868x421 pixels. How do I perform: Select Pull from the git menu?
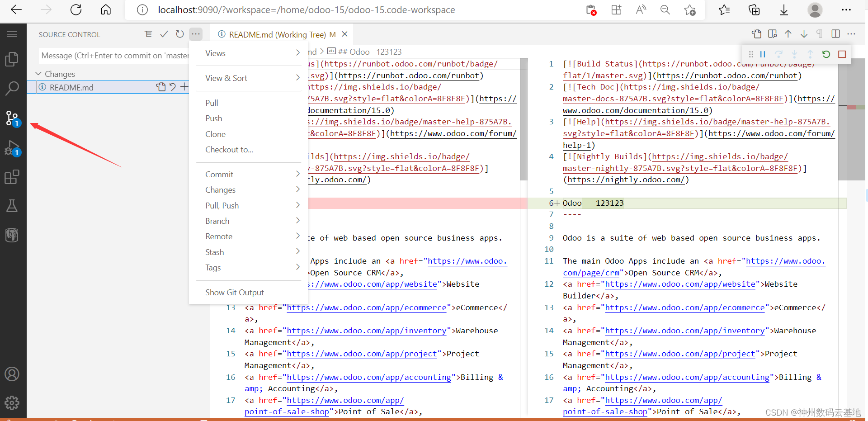249,103
